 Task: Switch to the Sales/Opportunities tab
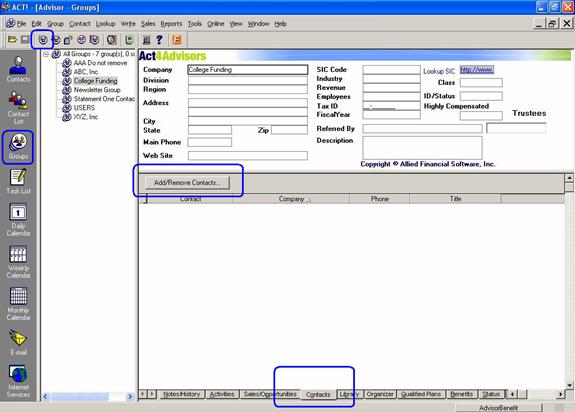[270, 394]
